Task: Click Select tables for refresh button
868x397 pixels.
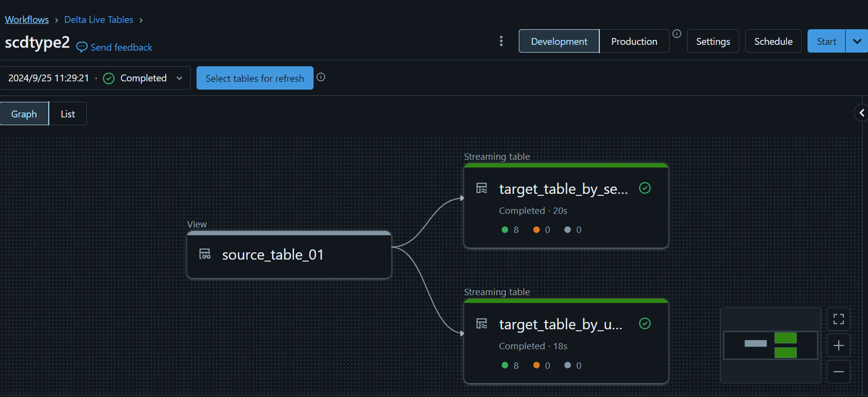Action: click(255, 78)
